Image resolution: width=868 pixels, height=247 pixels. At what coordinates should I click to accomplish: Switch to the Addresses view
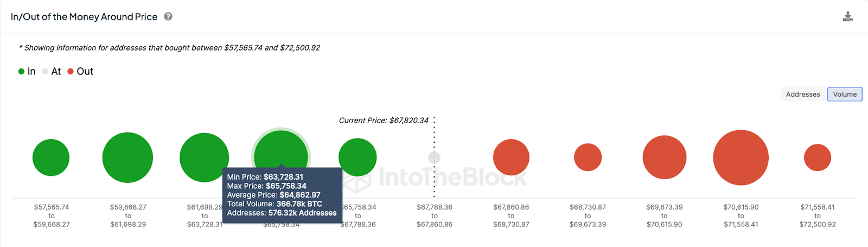click(x=803, y=94)
